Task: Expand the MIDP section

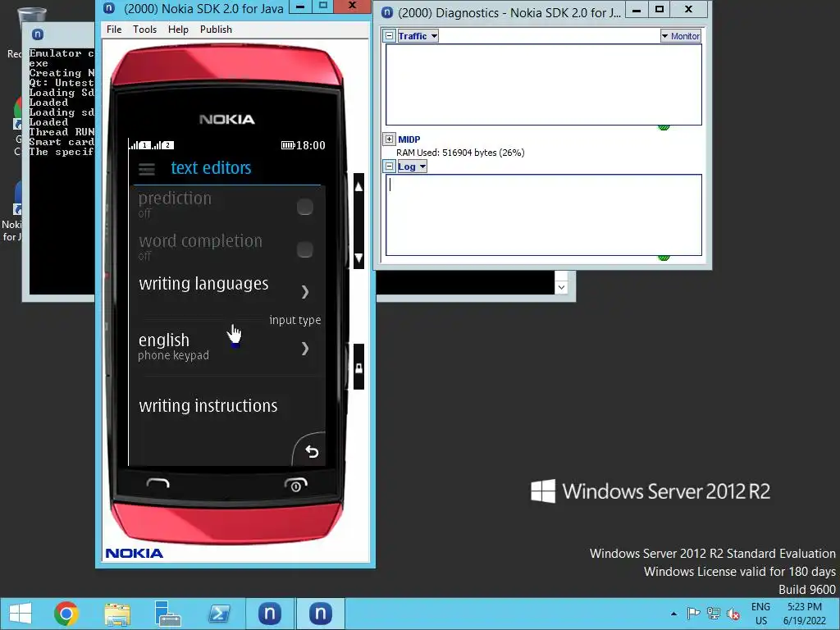Action: coord(390,139)
